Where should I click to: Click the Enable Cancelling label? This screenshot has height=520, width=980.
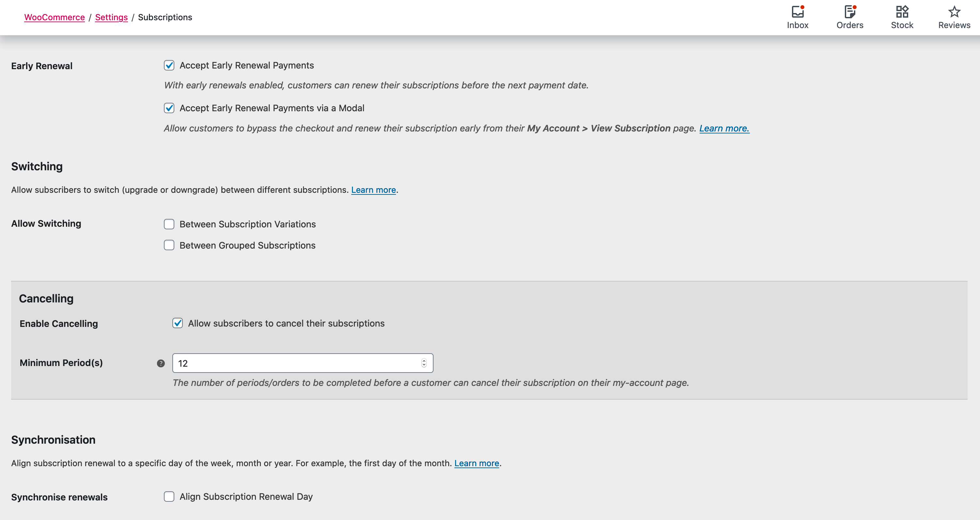[x=58, y=324]
